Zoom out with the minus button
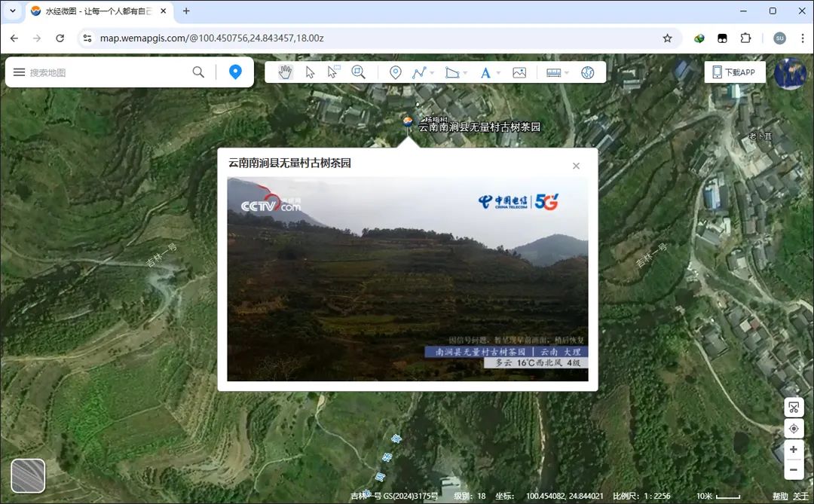The height and width of the screenshot is (504, 814). click(x=794, y=470)
